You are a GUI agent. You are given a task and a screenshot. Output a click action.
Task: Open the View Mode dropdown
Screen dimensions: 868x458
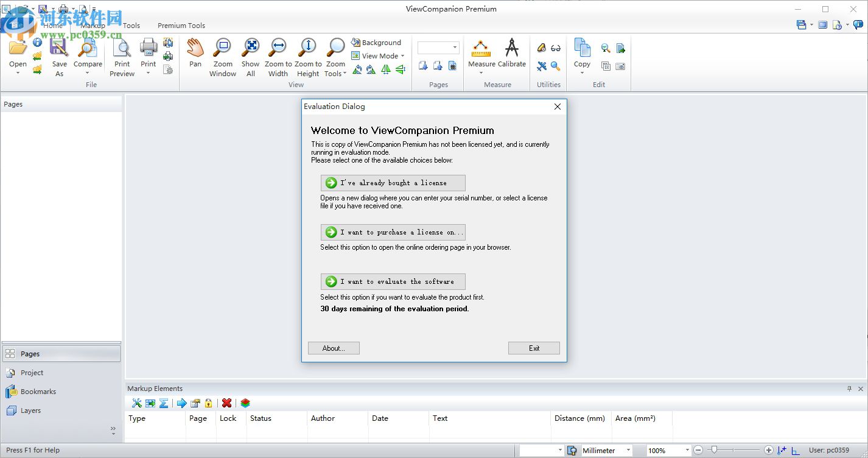378,56
